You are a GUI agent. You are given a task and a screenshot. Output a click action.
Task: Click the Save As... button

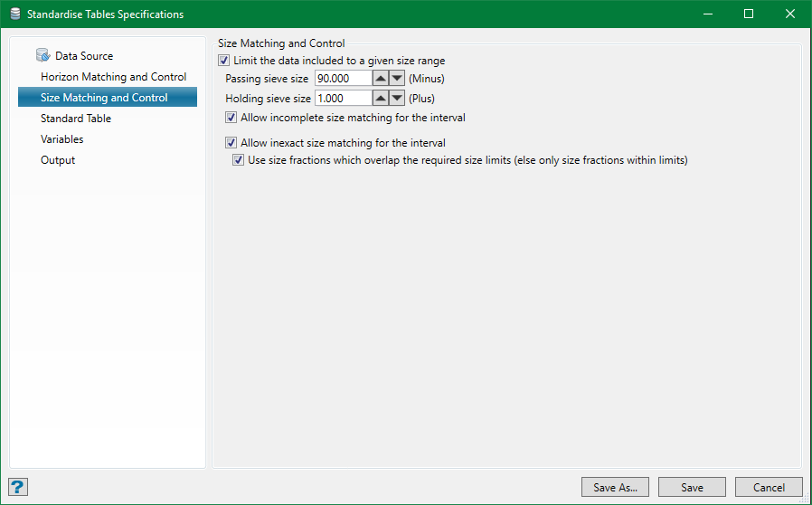point(615,488)
